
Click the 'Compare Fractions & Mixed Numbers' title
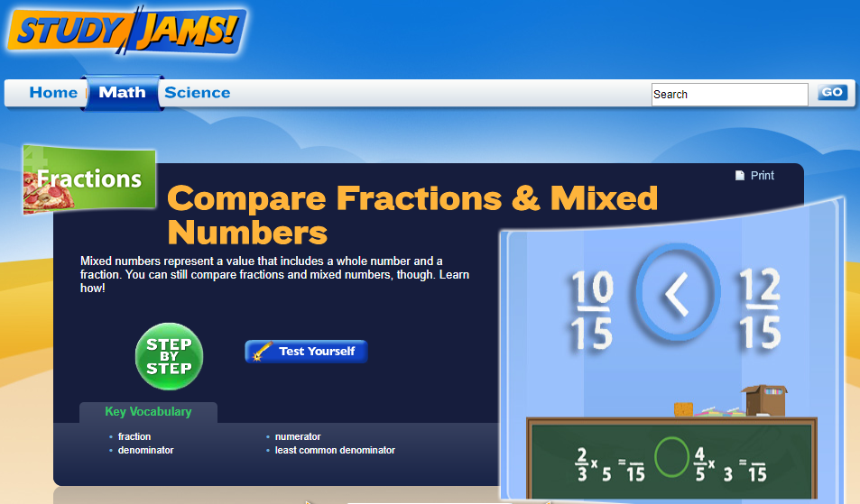412,215
